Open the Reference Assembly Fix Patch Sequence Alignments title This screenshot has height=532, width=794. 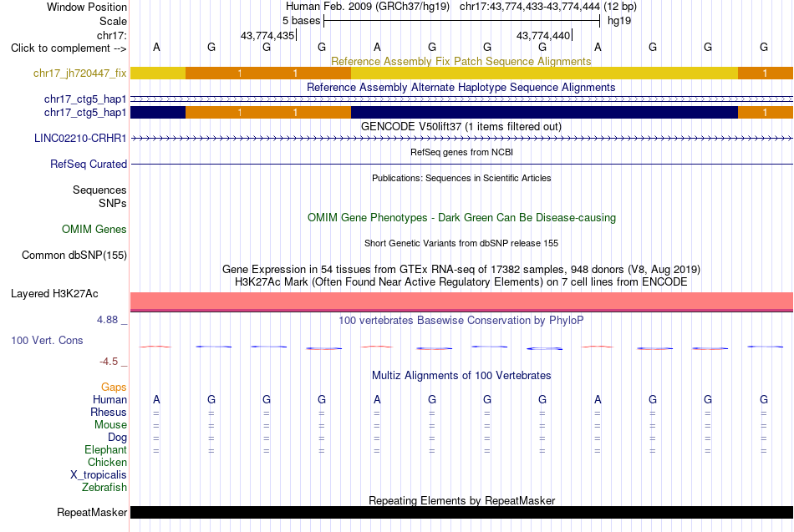[461, 61]
